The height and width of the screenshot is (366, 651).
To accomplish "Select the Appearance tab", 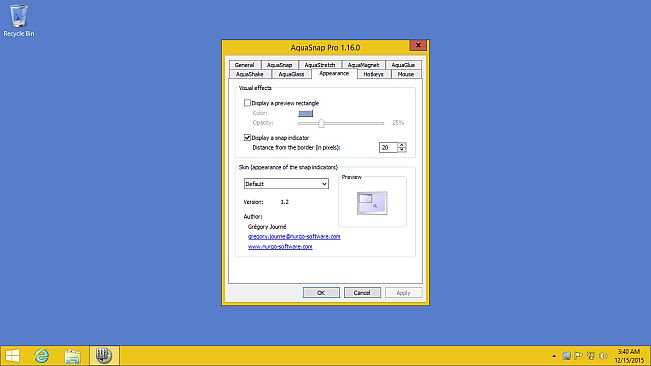I will pos(334,73).
